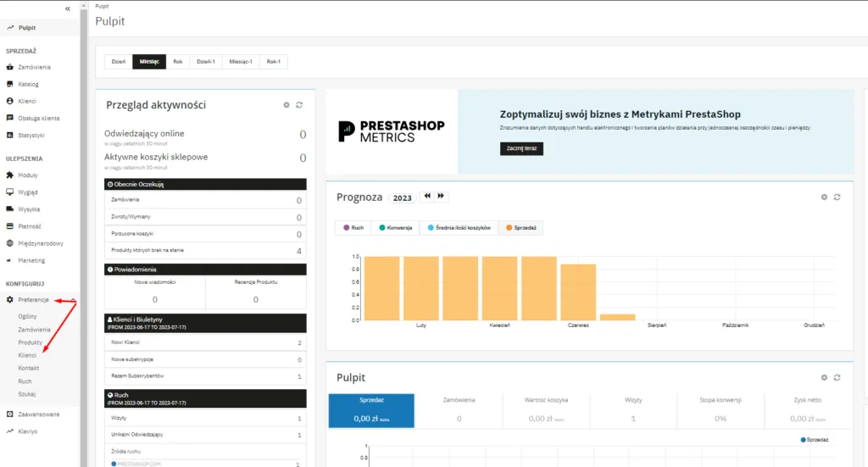Expand Zaawansowane sidebar menu

click(38, 414)
